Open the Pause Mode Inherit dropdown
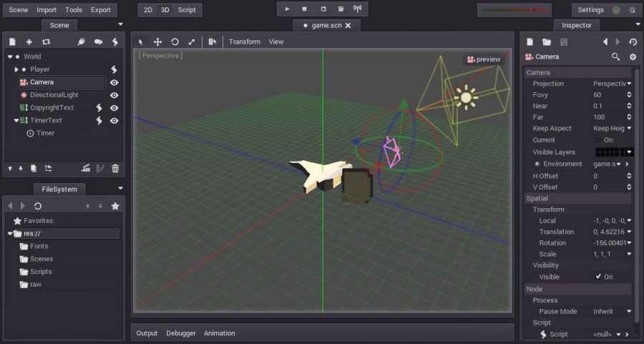The width and height of the screenshot is (644, 344). click(x=612, y=312)
